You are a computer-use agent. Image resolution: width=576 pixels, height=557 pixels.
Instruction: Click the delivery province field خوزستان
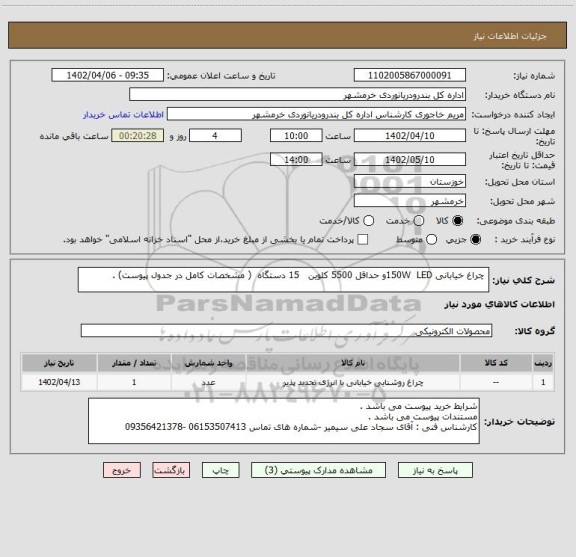[x=410, y=182]
